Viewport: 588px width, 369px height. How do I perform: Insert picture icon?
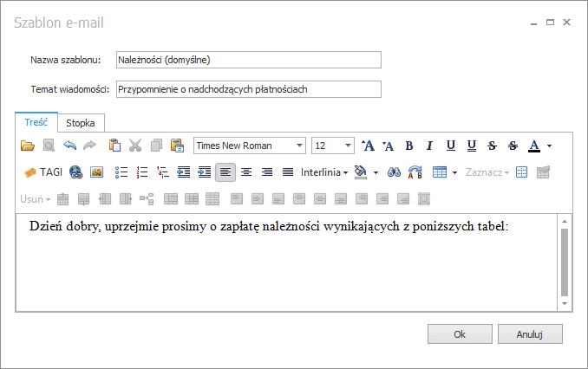coord(97,172)
